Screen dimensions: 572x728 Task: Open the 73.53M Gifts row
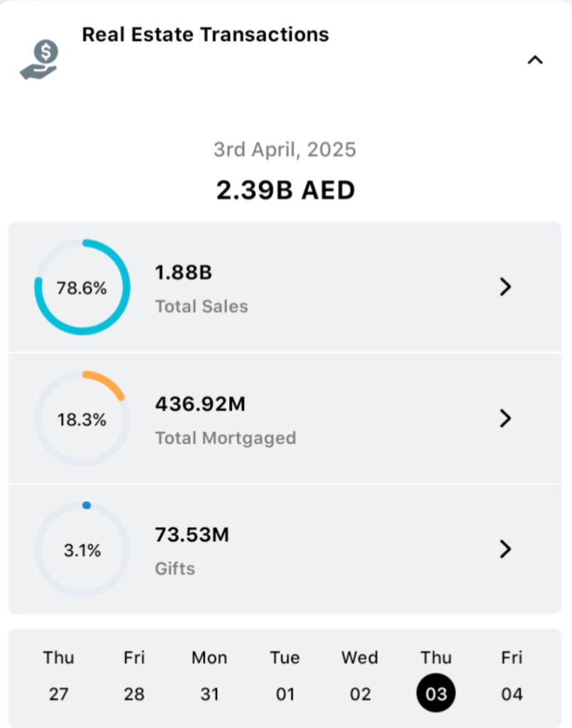[285, 549]
